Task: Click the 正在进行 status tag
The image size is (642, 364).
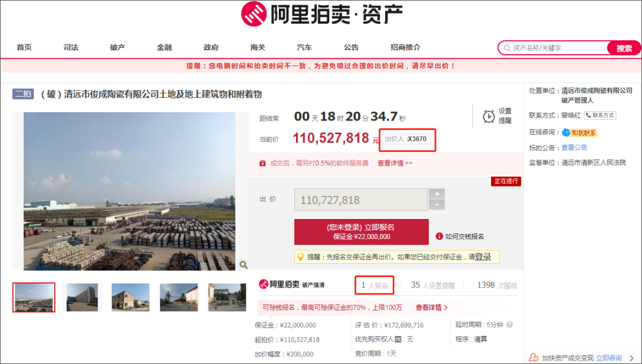Action: click(506, 181)
